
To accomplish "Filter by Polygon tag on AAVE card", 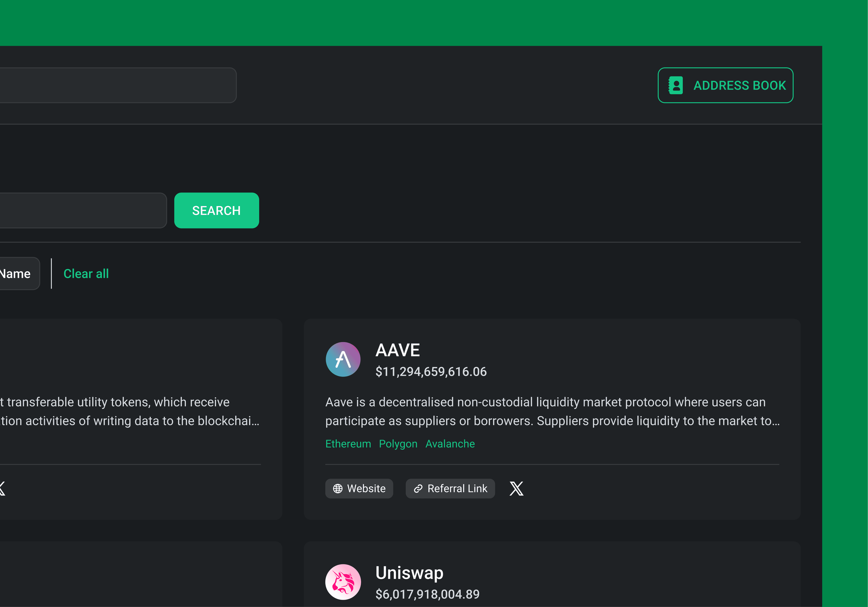I will point(398,444).
